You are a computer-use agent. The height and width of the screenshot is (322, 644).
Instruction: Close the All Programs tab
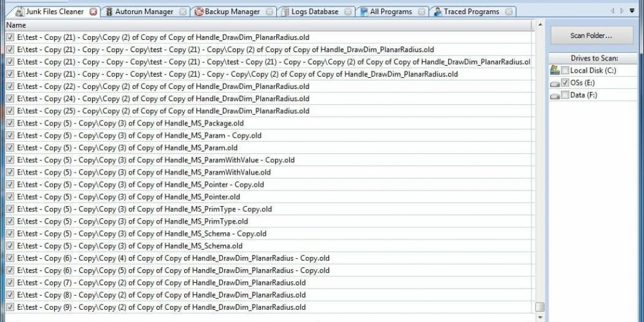[422, 12]
